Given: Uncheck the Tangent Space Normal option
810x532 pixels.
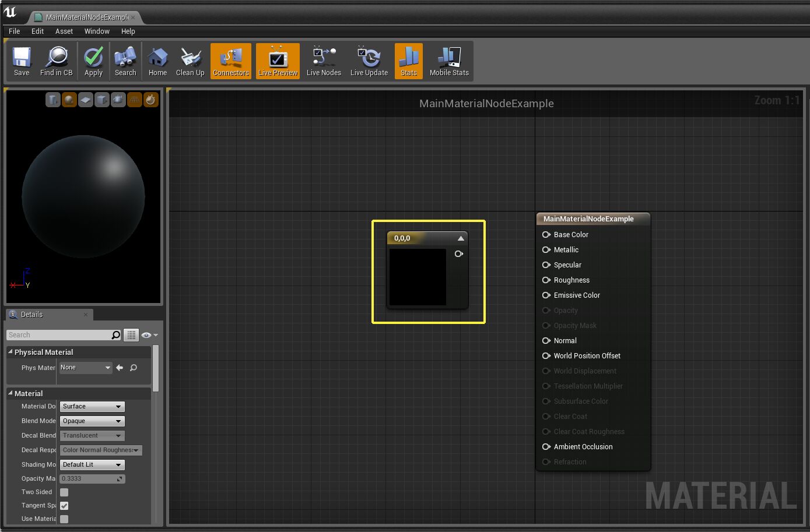Looking at the screenshot, I should [64, 506].
